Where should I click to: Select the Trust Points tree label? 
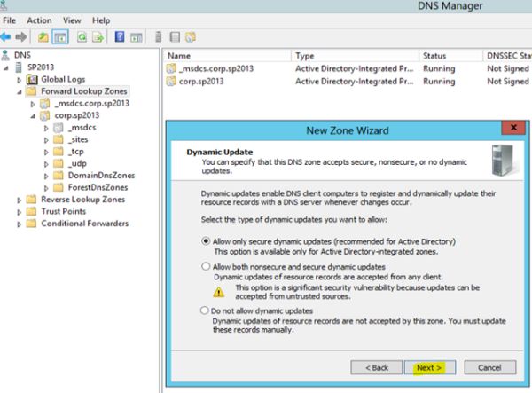64,211
